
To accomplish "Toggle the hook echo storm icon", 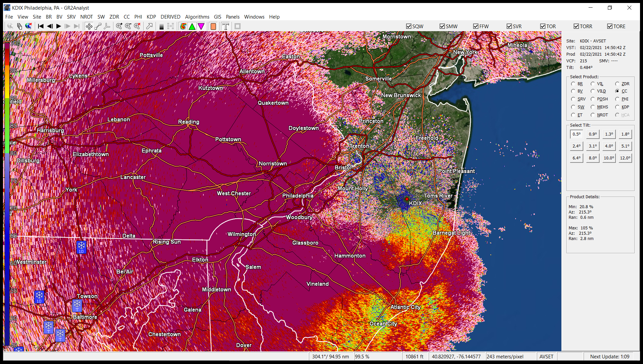I will coord(183,26).
